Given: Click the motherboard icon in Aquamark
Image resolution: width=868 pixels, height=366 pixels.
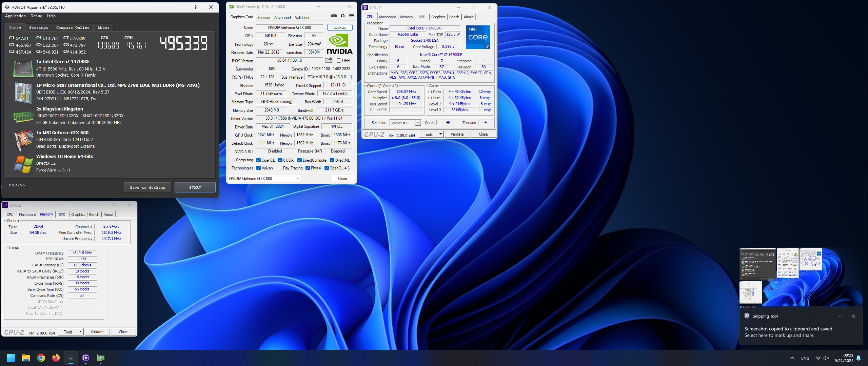Looking at the screenshot, I should coord(23,93).
